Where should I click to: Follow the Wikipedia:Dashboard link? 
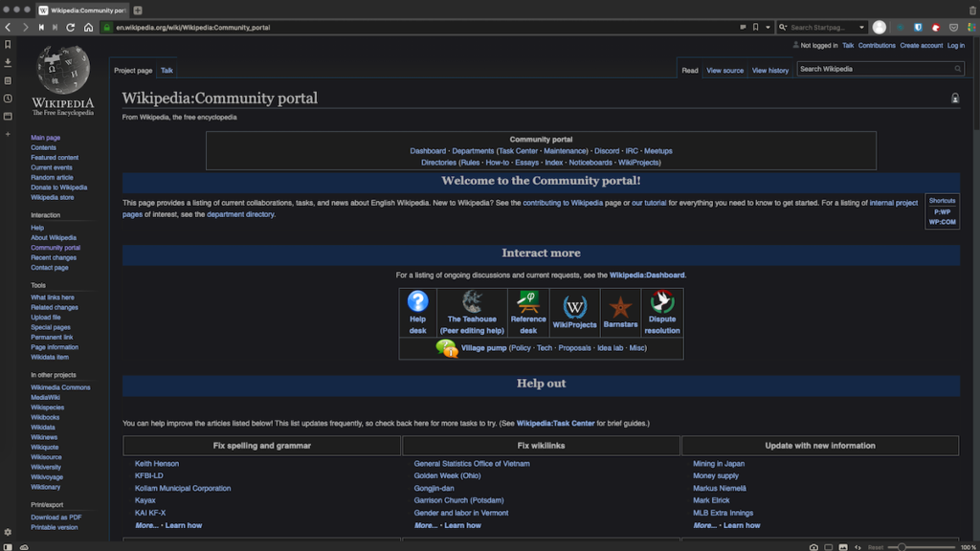point(645,275)
